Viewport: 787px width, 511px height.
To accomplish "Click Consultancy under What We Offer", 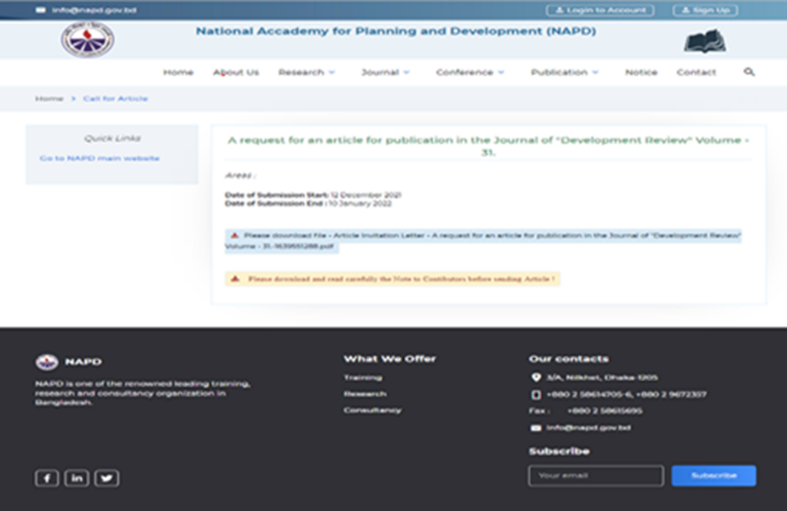I will point(372,410).
